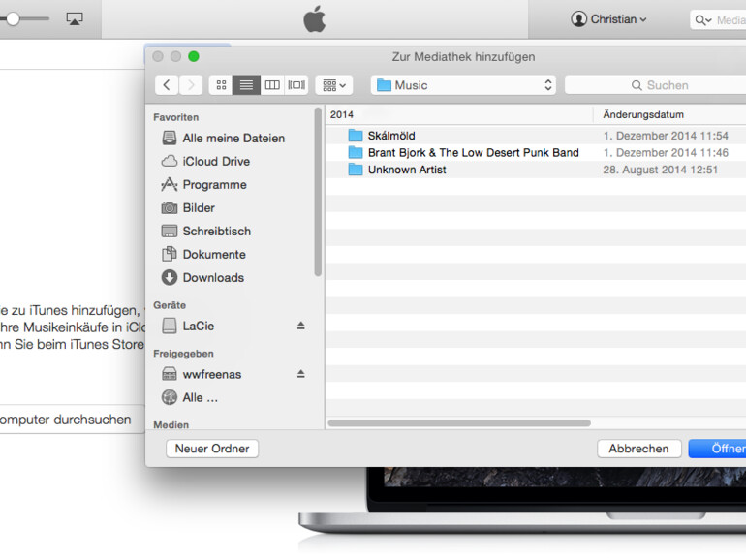Image resolution: width=746 pixels, height=560 pixels.
Task: Open the arrange-by grouping dropdown
Action: pos(333,85)
